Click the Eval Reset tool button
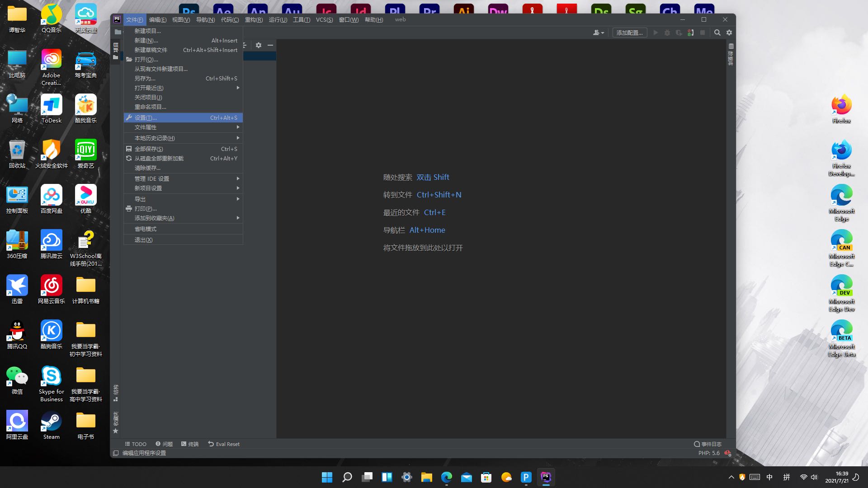The height and width of the screenshot is (488, 868). (x=224, y=444)
